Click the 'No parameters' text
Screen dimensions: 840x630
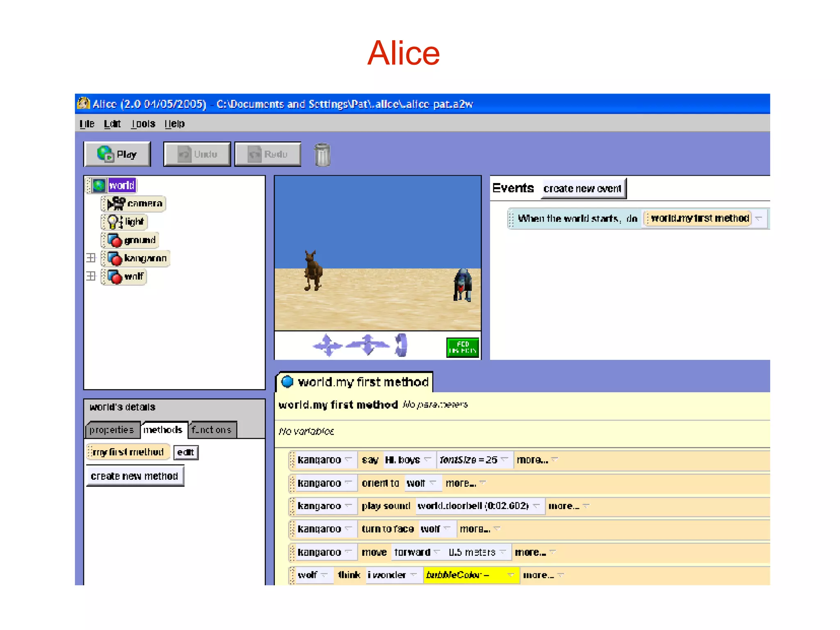pos(435,405)
